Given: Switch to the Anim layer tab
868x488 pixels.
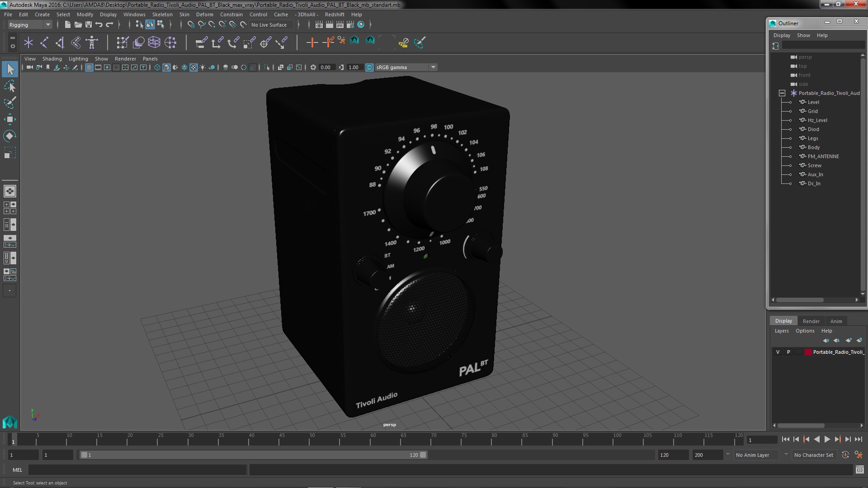Looking at the screenshot, I should tap(836, 321).
